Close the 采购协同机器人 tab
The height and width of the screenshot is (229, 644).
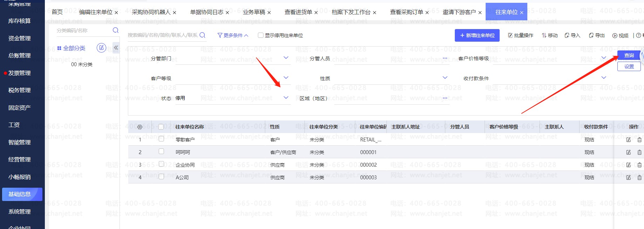pos(174,13)
